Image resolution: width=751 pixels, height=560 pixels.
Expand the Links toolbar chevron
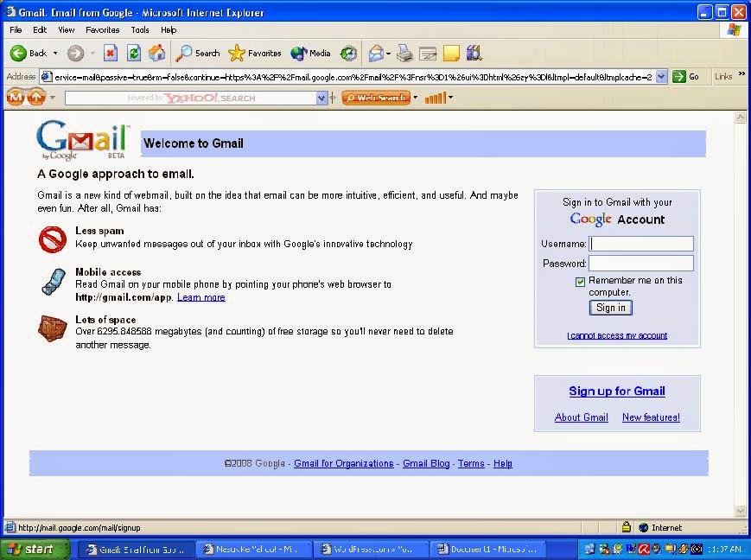click(x=741, y=74)
